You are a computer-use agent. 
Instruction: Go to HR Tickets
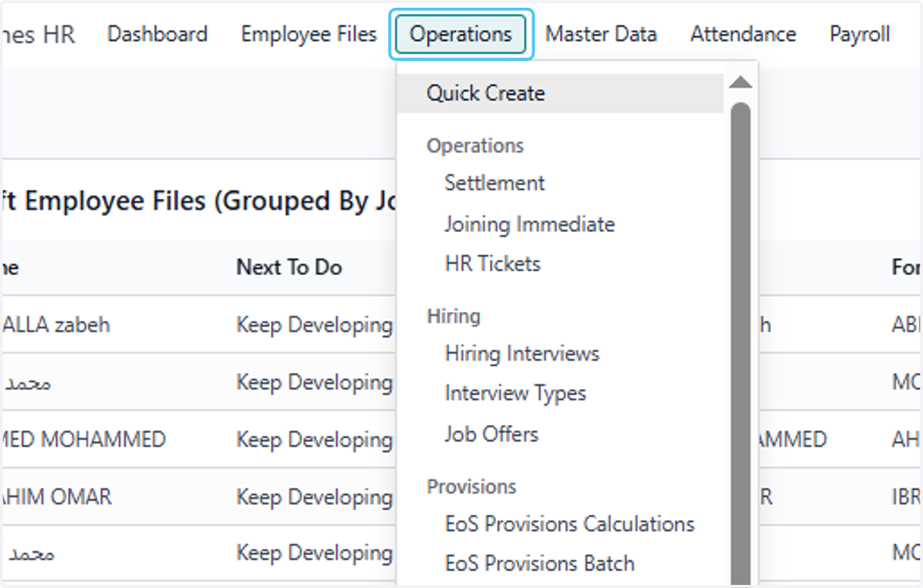(493, 264)
